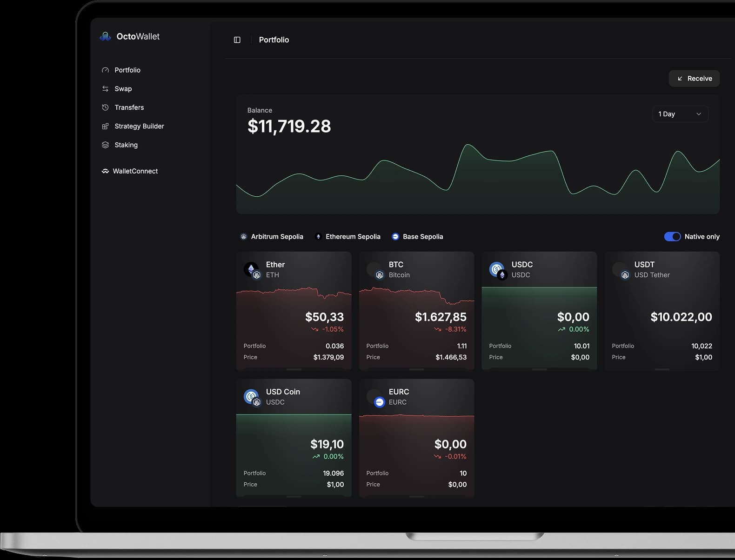Open the 1 Day time range dropdown

(x=680, y=114)
